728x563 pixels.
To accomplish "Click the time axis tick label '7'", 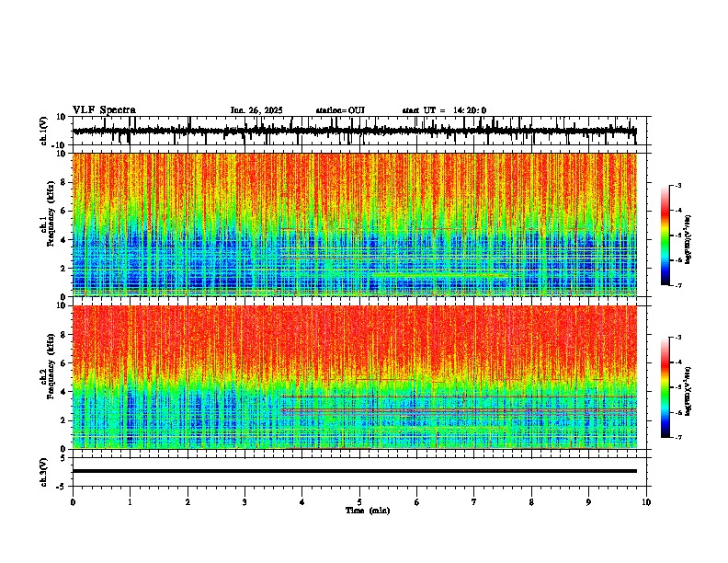I will click(x=474, y=502).
